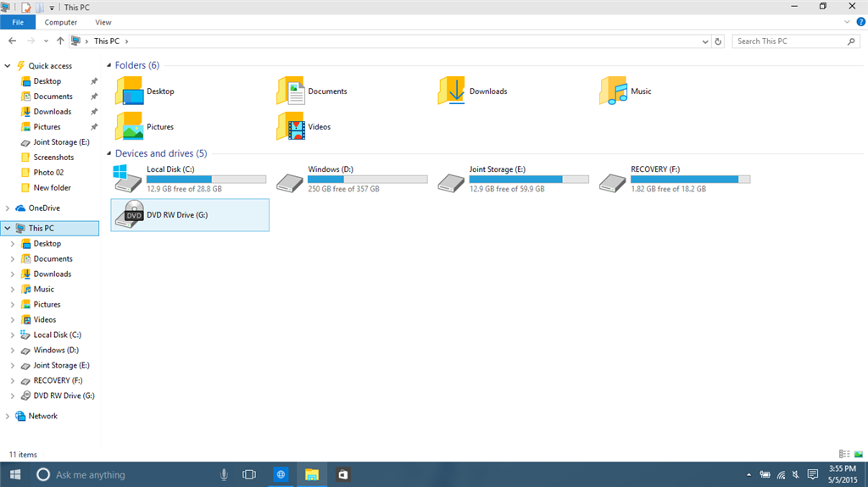Screen dimensions: 868x487
Task: Click Cortana microphone icon on taskbar
Action: coord(224,474)
